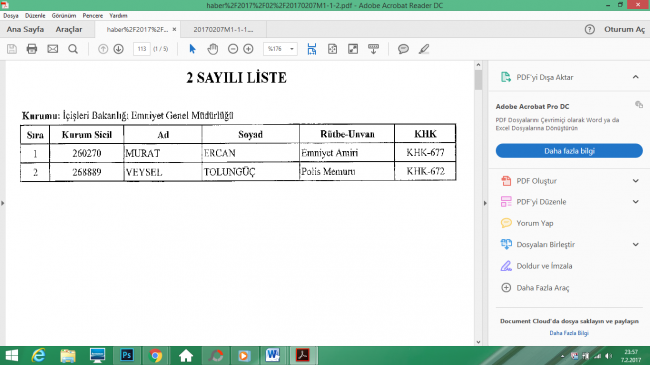This screenshot has height=365, width=650.
Task: Open PDF Oluştur tool
Action: pos(536,181)
